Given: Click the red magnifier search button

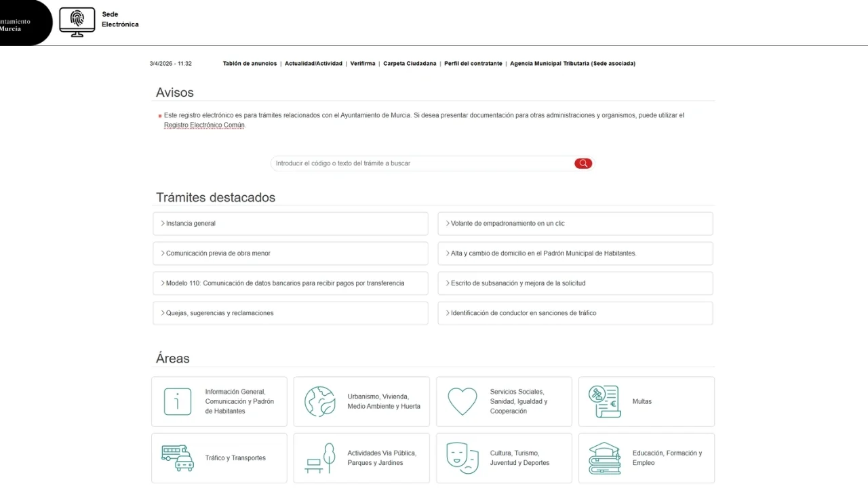Looking at the screenshot, I should tap(583, 163).
